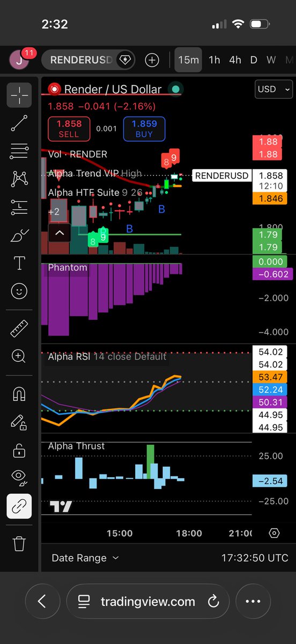
Task: Open the emoji icons tool
Action: 19,291
